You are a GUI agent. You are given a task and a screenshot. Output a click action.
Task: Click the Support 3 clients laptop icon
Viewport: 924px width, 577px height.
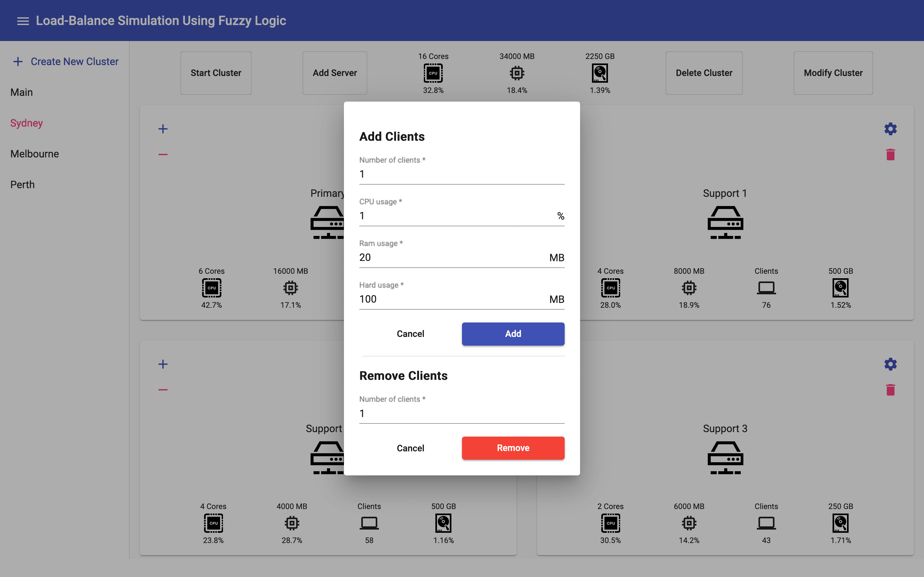click(766, 523)
